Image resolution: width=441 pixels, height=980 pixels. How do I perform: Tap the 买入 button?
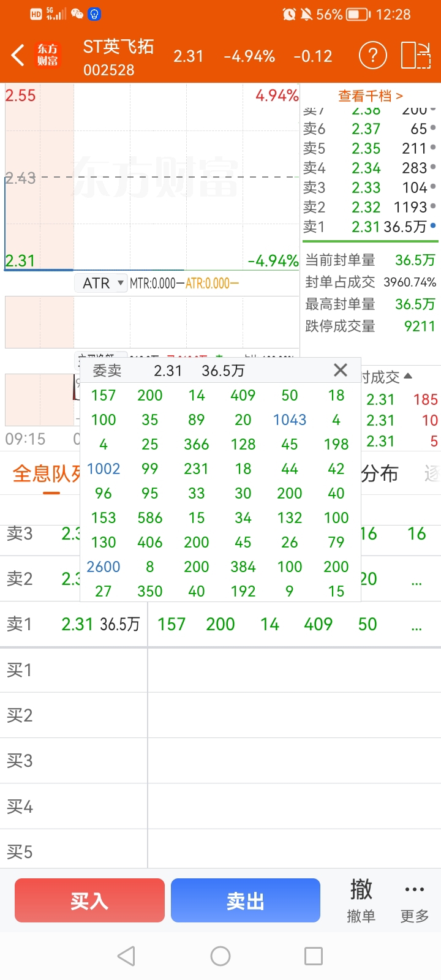coord(89,900)
